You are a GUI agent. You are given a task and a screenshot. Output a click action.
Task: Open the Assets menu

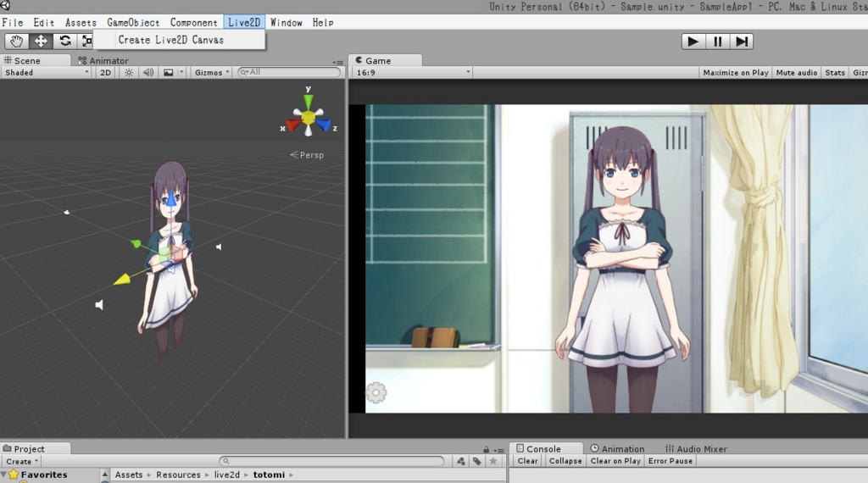coord(81,23)
